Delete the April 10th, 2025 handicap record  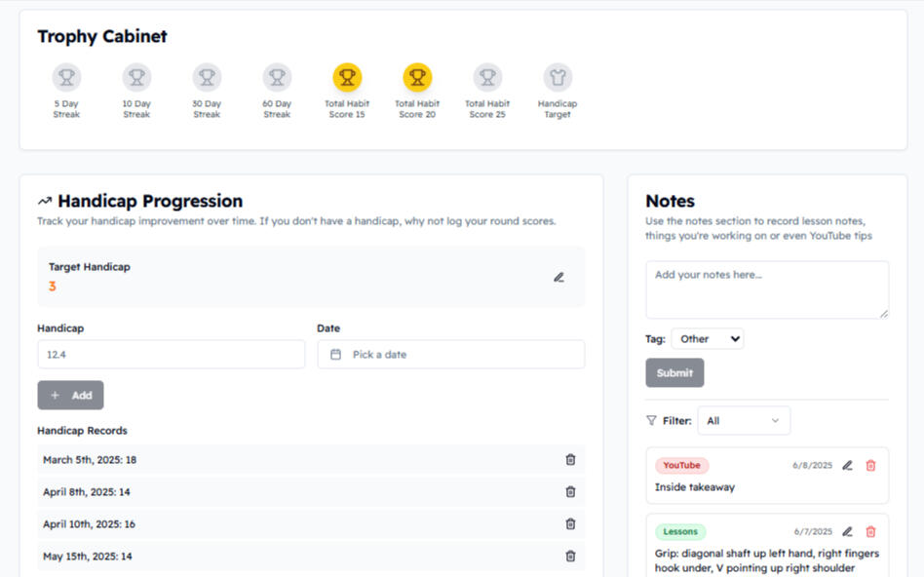570,524
